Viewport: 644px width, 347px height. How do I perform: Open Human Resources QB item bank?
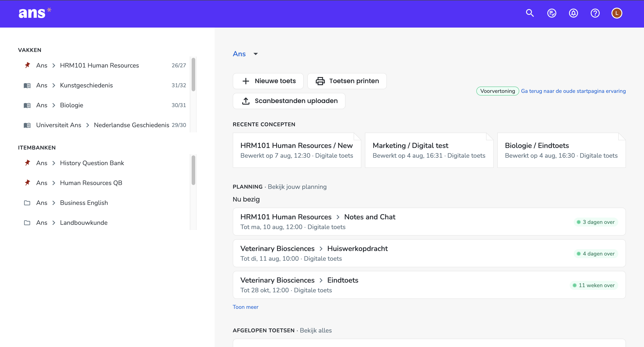[x=91, y=183]
